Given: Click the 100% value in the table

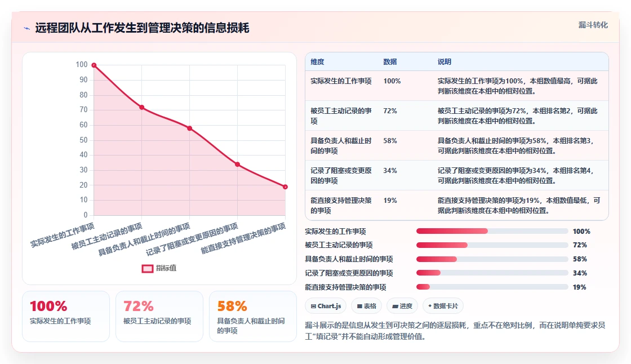Looking at the screenshot, I should tap(392, 81).
